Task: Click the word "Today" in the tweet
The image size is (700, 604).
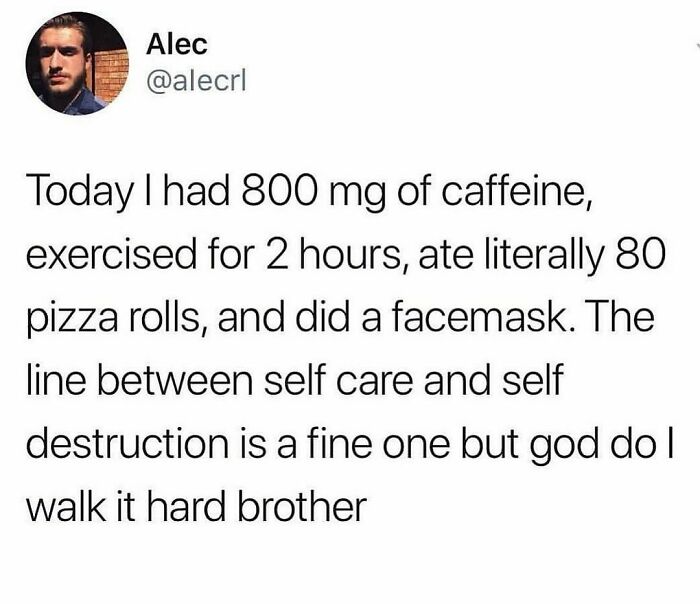Action: coord(79,191)
